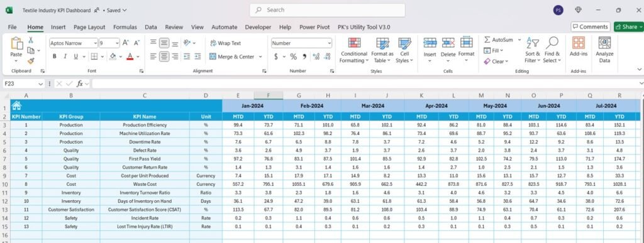Toggle bottom vertical alignment

[175, 43]
